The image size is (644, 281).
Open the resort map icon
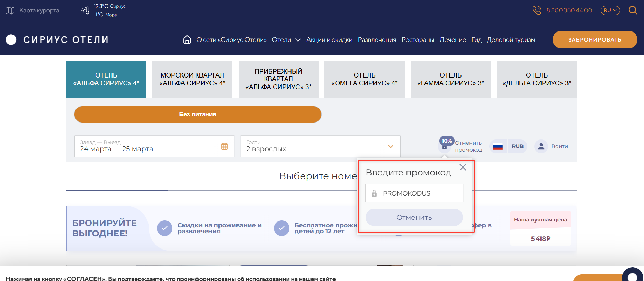[x=10, y=10]
